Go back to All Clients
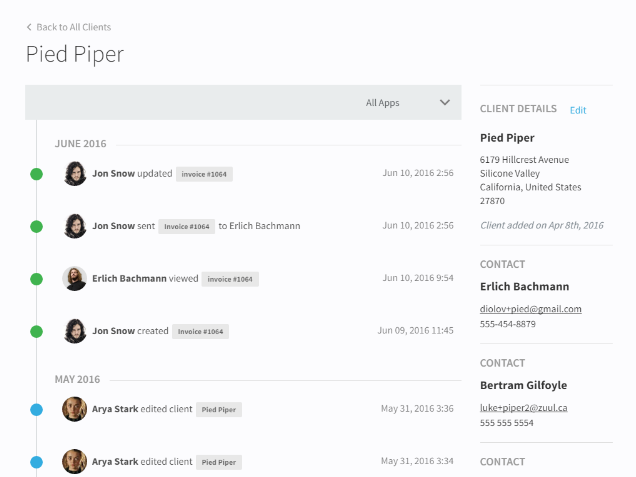The image size is (636, 477). point(69,27)
